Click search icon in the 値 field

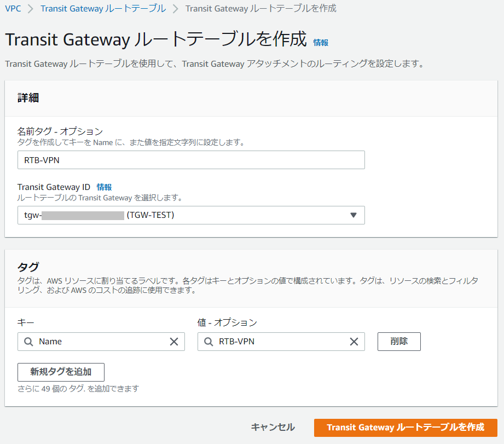click(x=208, y=342)
